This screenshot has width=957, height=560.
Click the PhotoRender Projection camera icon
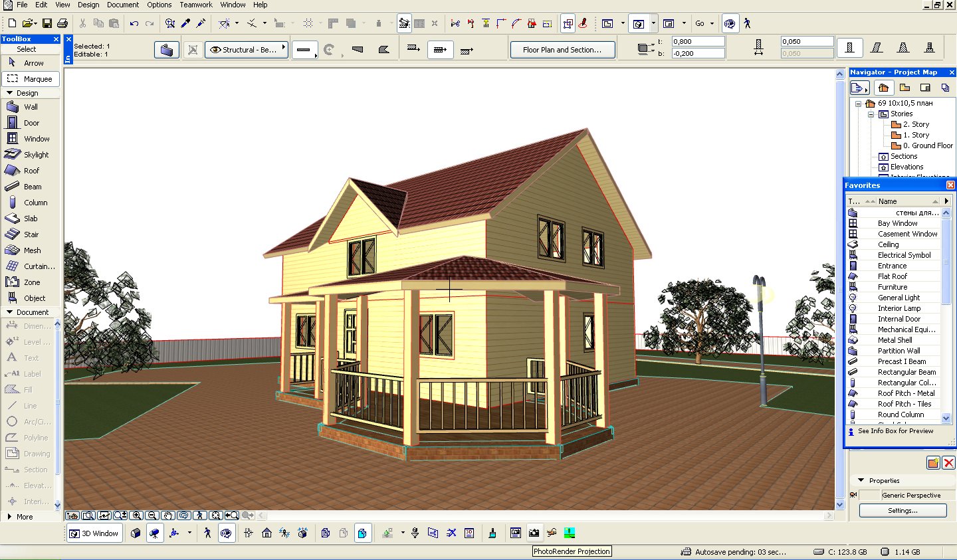click(534, 533)
